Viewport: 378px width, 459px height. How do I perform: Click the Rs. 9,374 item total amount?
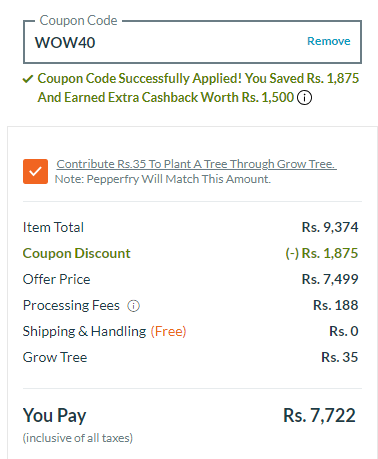click(x=330, y=227)
